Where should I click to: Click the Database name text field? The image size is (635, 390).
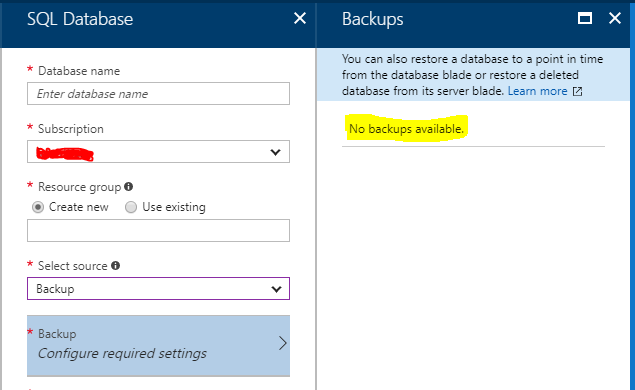[158, 94]
